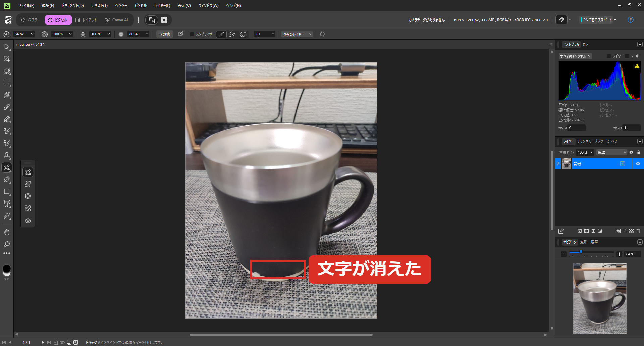The image size is (644, 346).
Task: Select the Color Picker eyedropper tool
Action: pos(7,216)
